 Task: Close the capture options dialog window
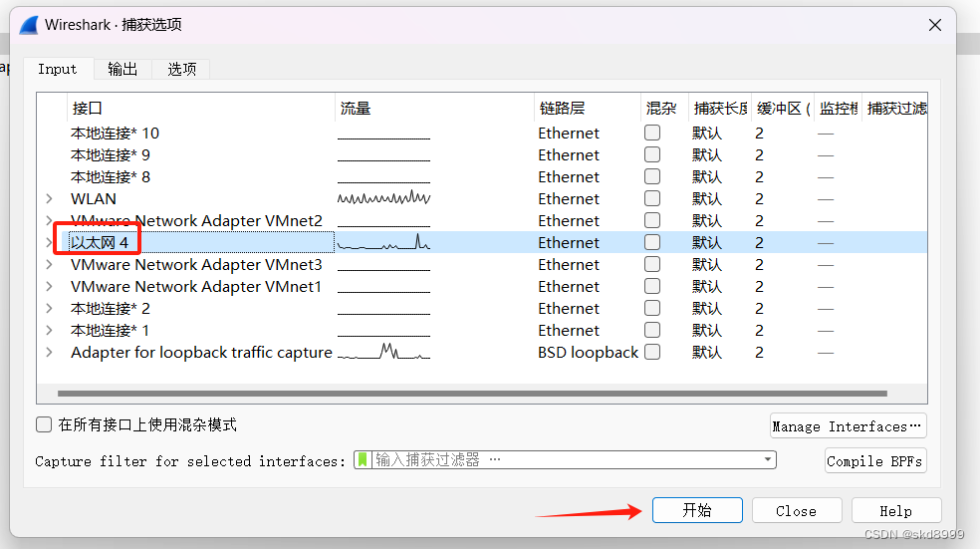pos(935,25)
